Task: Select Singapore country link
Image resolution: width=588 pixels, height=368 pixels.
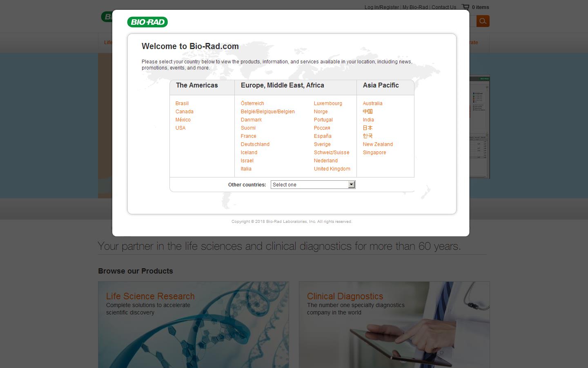Action: pyautogui.click(x=374, y=153)
